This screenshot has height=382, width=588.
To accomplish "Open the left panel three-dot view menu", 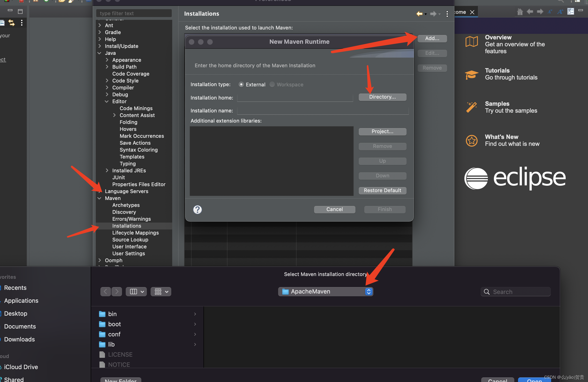I will [x=22, y=23].
